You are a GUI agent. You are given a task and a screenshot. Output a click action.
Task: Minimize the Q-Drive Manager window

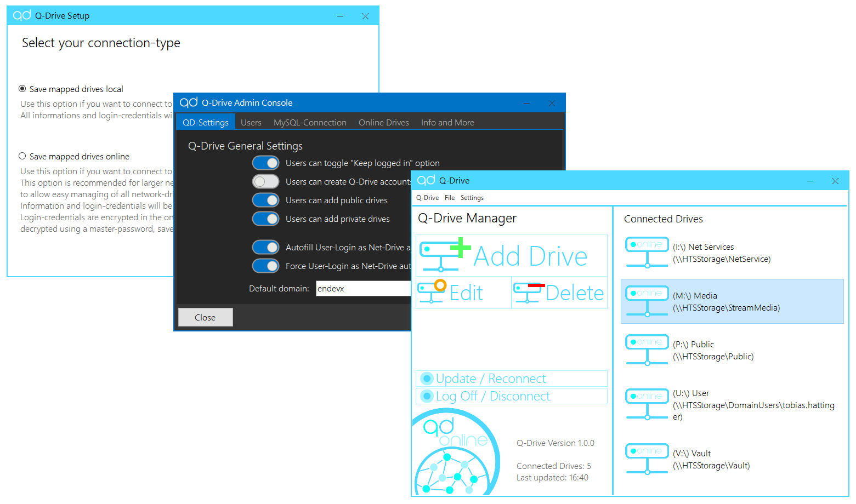tap(810, 181)
